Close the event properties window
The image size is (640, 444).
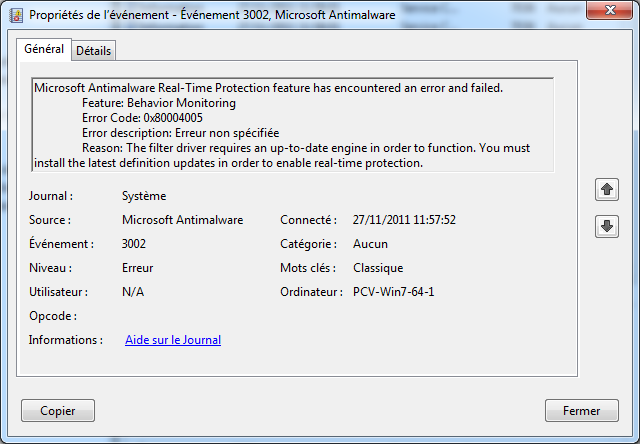click(609, 10)
